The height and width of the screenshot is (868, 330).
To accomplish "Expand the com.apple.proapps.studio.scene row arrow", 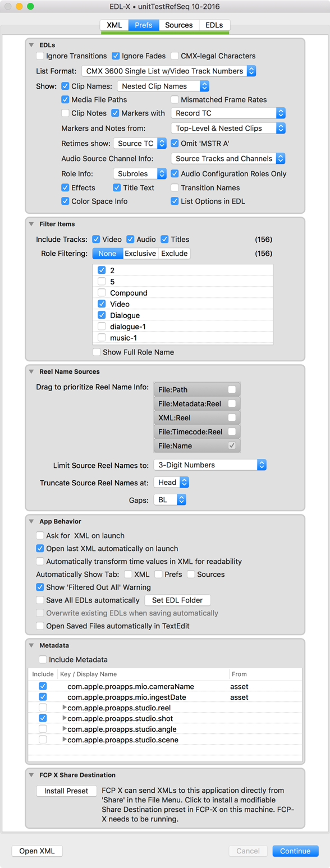I will pos(65,740).
